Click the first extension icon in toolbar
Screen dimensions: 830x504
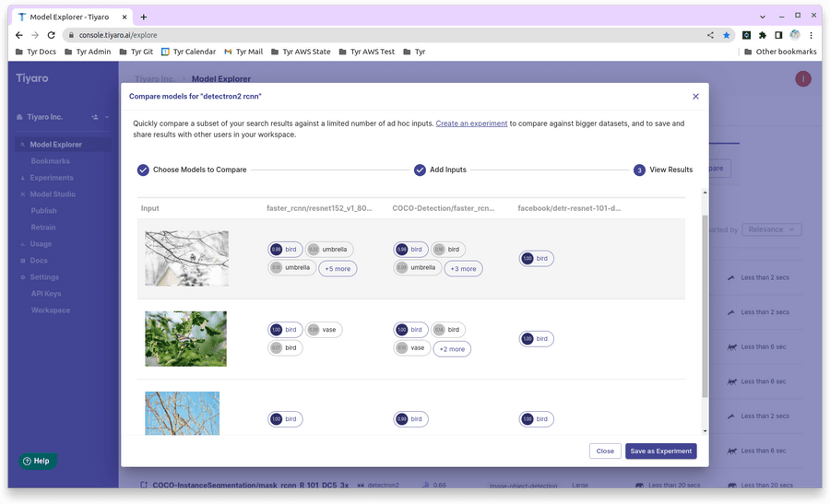[746, 35]
